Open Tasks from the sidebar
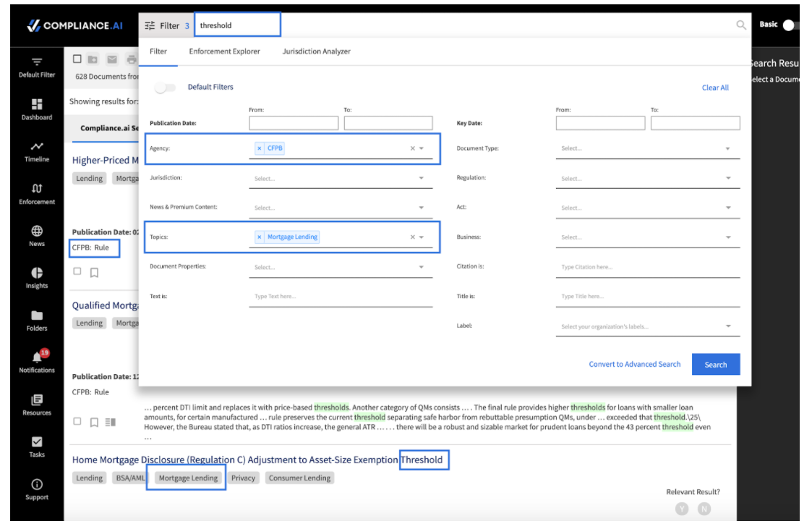The height and width of the screenshot is (529, 812). 37,447
